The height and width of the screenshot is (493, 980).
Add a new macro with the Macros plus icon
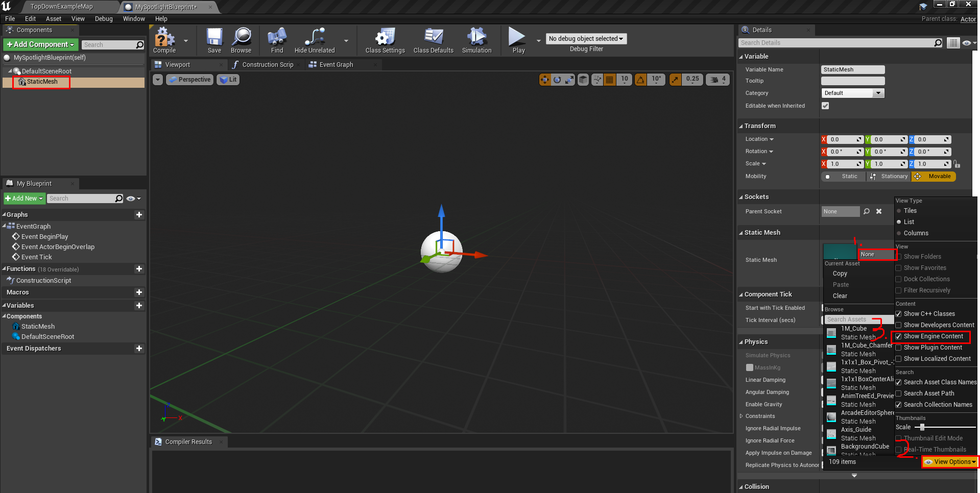pyautogui.click(x=139, y=292)
